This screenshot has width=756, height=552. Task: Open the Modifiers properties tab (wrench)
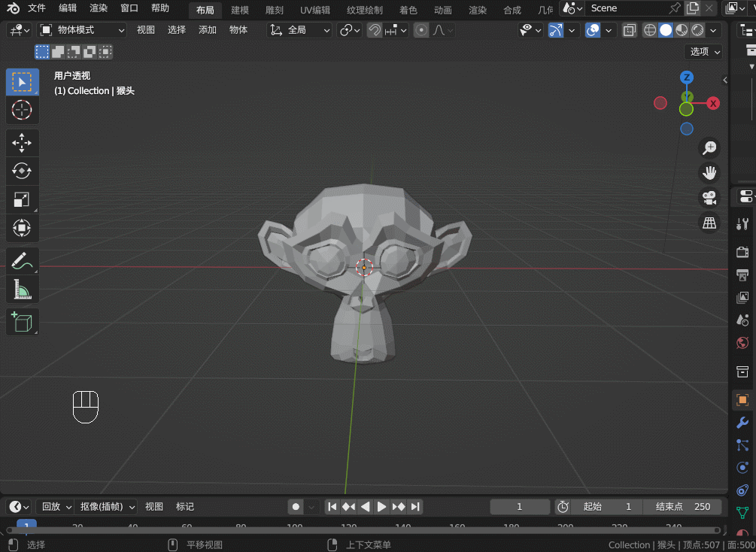tap(742, 423)
